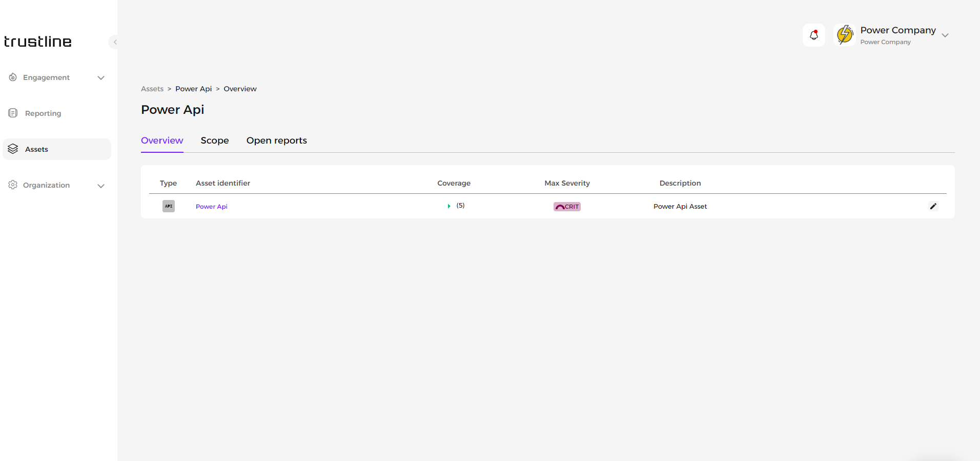The width and height of the screenshot is (980, 461).
Task: Open the Power Api asset identifier link
Action: (x=211, y=207)
